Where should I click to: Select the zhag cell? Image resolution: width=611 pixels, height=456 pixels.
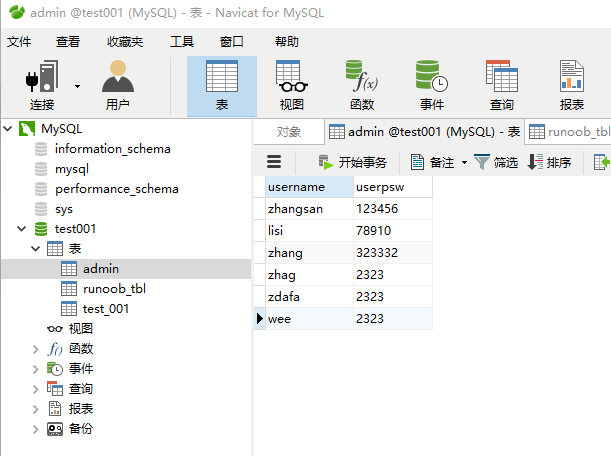pos(310,275)
